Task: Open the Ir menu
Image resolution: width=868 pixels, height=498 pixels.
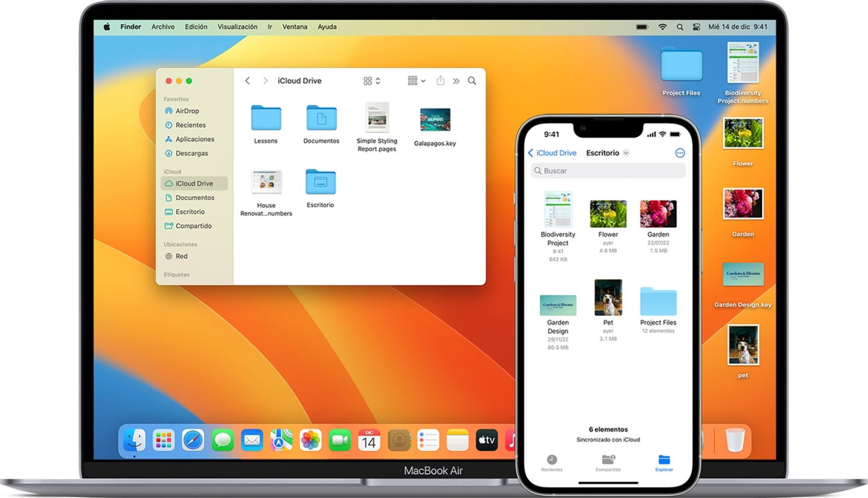Action: [x=269, y=27]
